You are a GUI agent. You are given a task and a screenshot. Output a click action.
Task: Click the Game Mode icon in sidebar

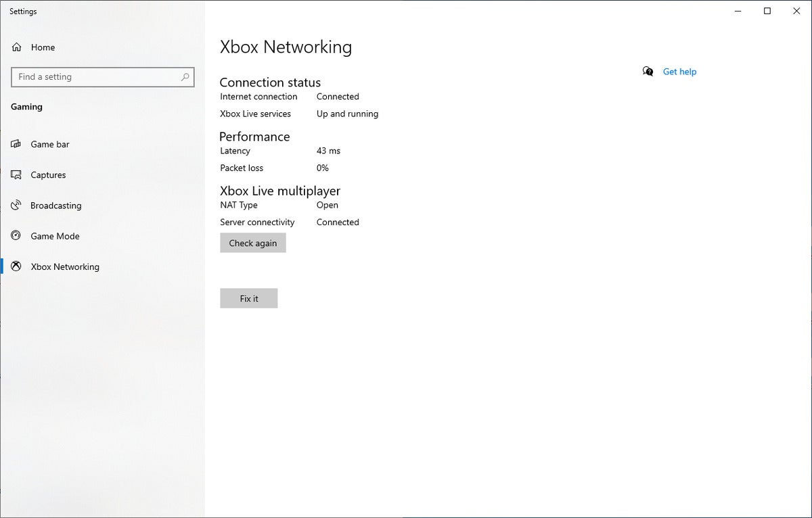tap(17, 235)
